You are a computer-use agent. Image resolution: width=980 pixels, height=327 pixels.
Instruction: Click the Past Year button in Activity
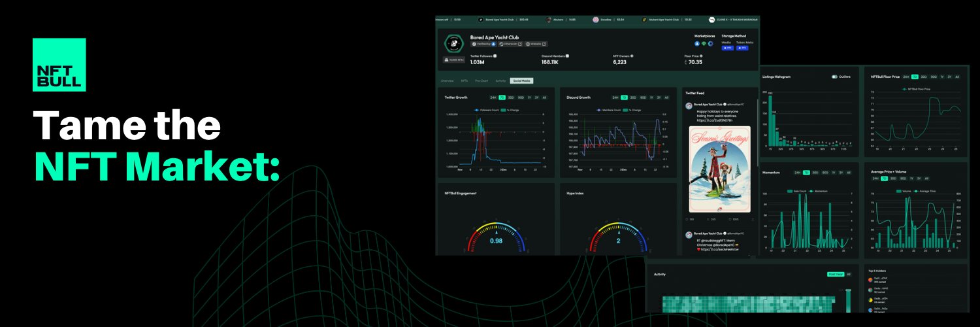(836, 274)
